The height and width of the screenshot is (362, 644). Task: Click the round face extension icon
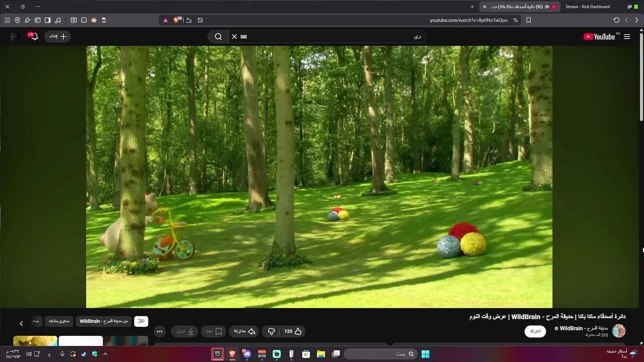click(x=94, y=20)
